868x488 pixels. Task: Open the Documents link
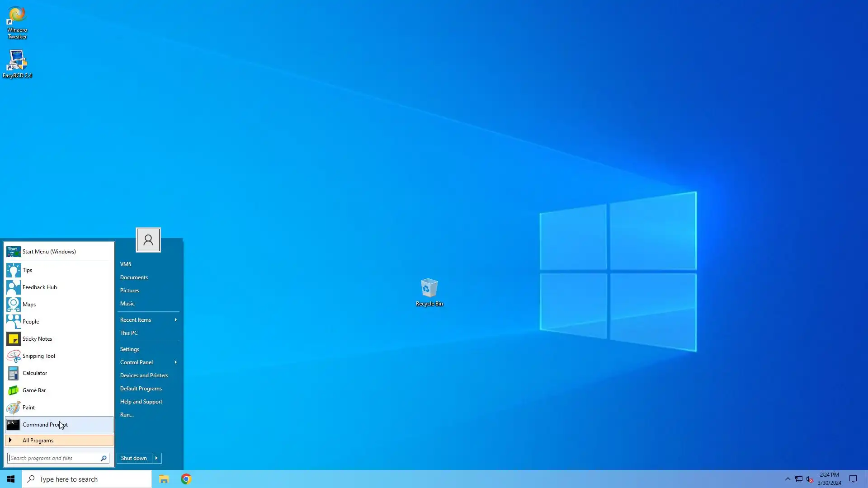pos(134,277)
